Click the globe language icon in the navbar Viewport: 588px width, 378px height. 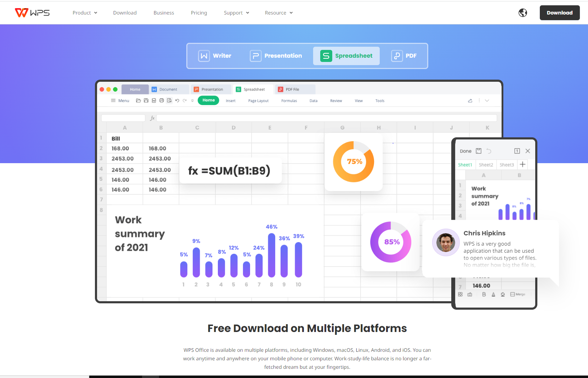[x=522, y=13]
